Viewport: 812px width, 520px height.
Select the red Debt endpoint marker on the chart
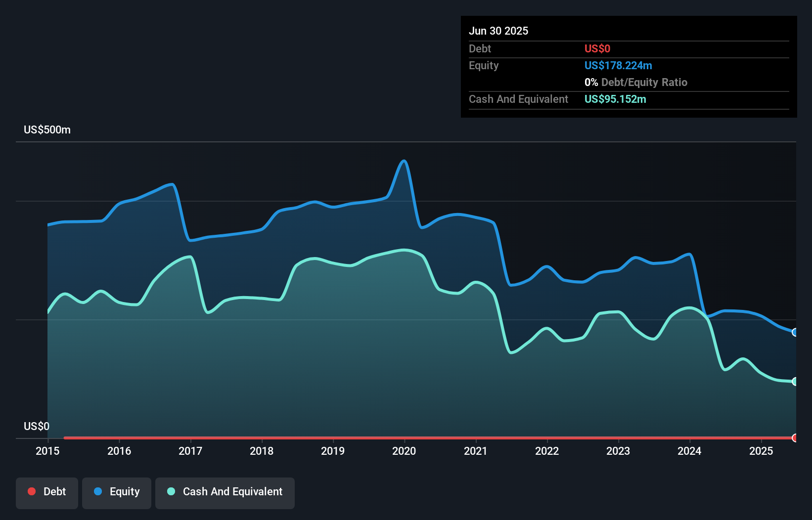click(x=795, y=438)
